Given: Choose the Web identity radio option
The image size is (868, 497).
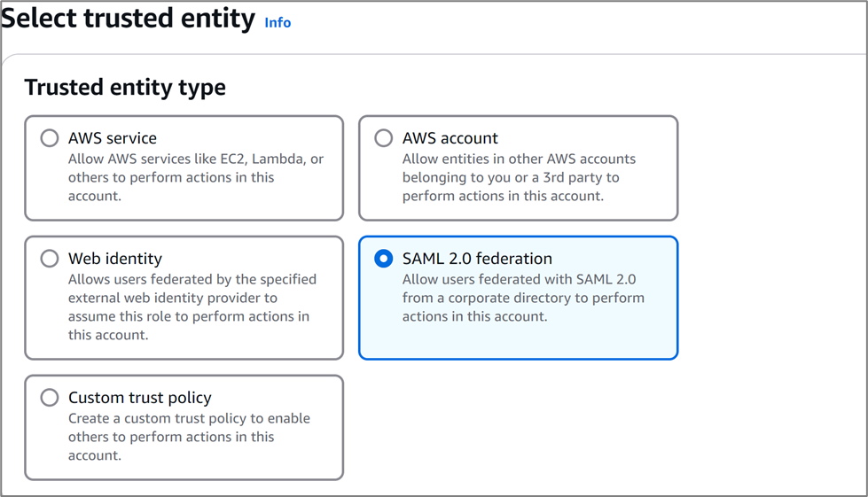Looking at the screenshot, I should (50, 259).
